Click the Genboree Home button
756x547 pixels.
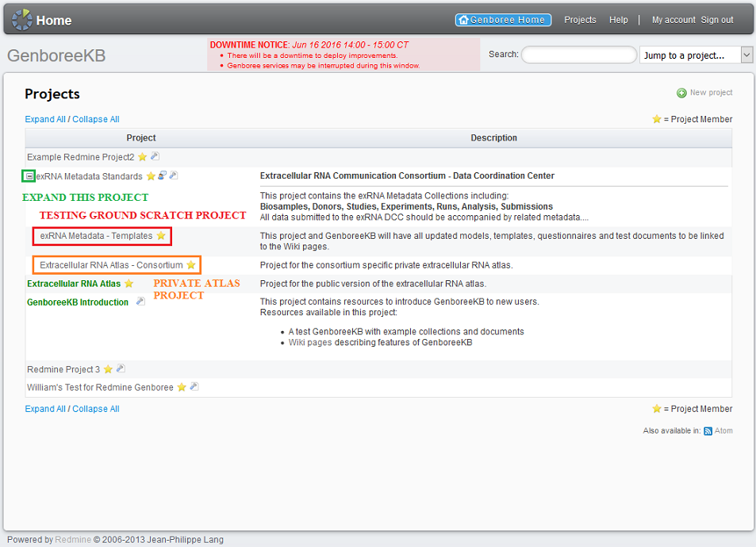tap(503, 20)
